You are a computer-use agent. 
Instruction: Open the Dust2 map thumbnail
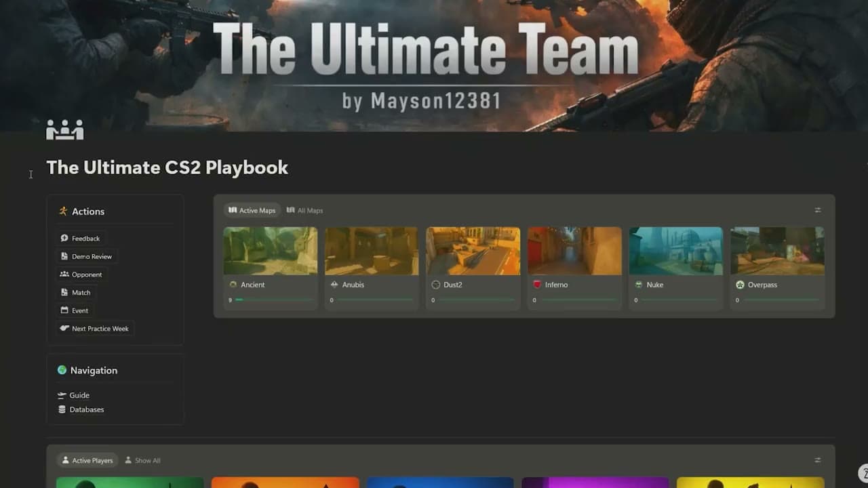pos(473,251)
